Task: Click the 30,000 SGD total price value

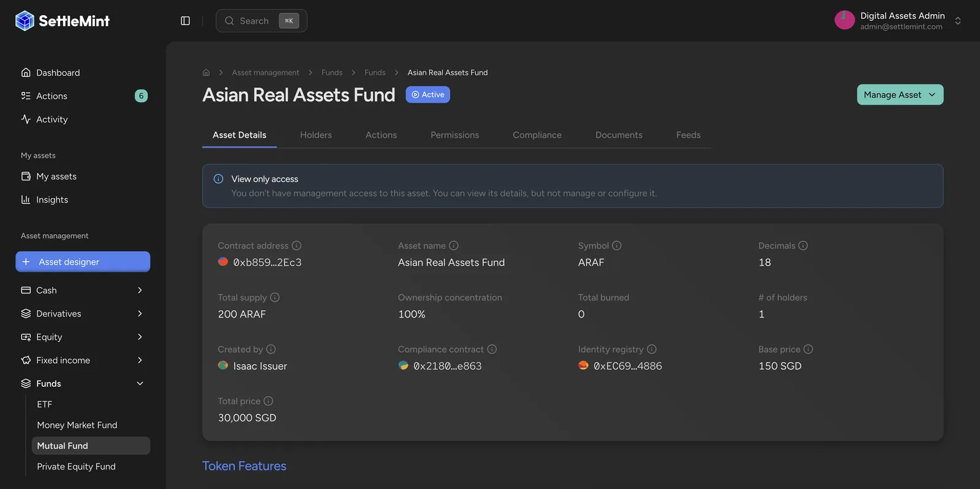Action: (247, 418)
